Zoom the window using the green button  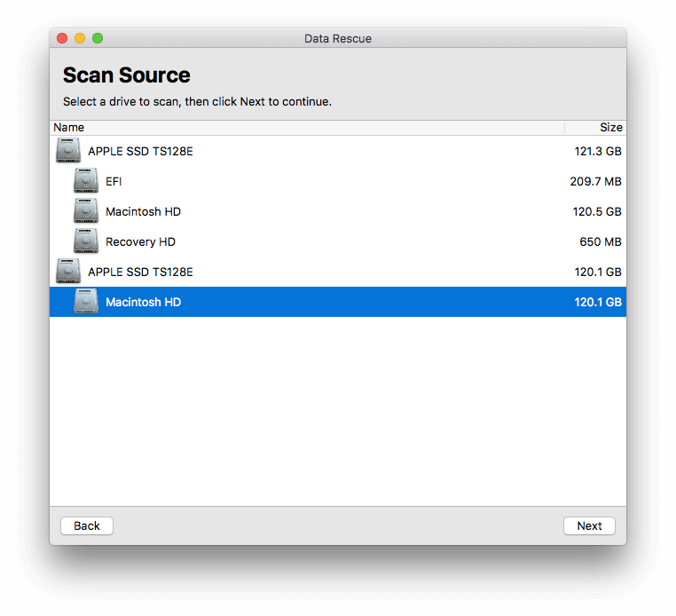click(98, 38)
